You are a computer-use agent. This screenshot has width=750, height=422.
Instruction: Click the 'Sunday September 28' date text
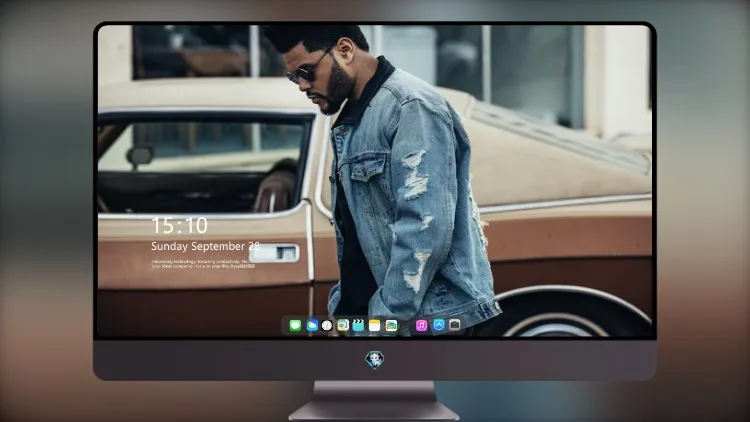pos(205,246)
